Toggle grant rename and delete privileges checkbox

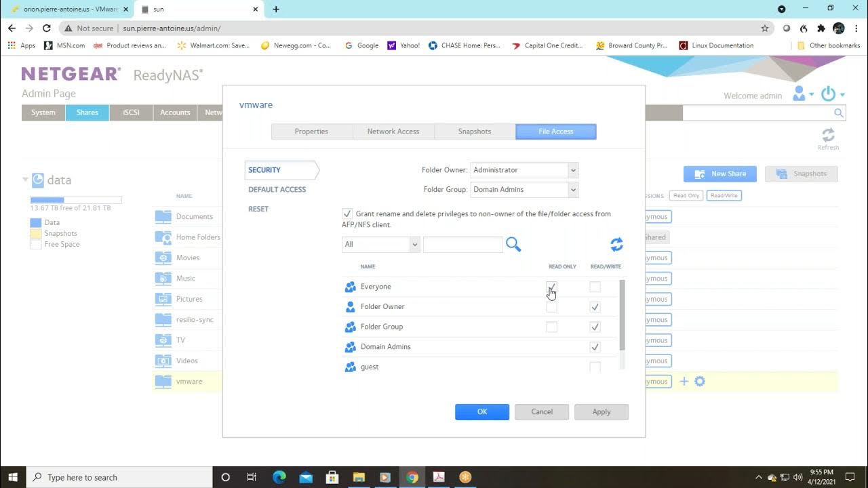[x=347, y=213]
